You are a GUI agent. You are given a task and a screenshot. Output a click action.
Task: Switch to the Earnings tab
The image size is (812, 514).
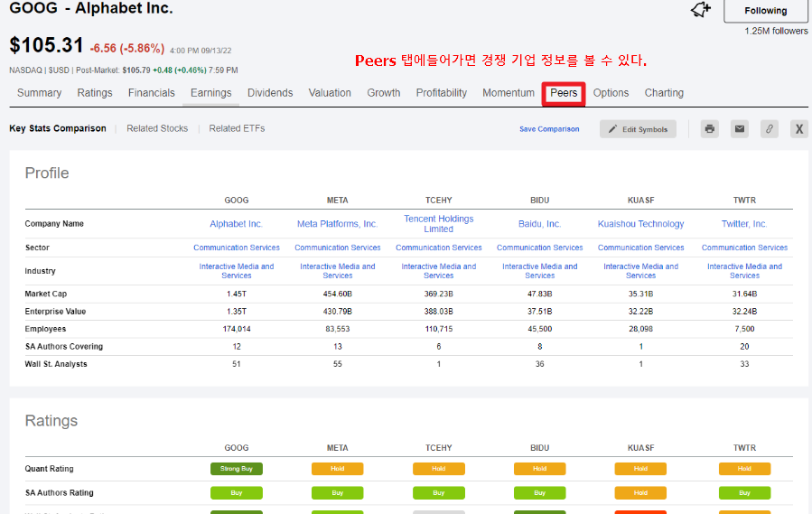210,93
